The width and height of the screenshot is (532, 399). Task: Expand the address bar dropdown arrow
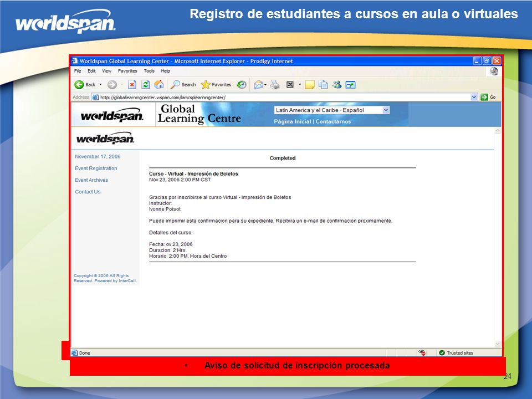[x=474, y=98]
